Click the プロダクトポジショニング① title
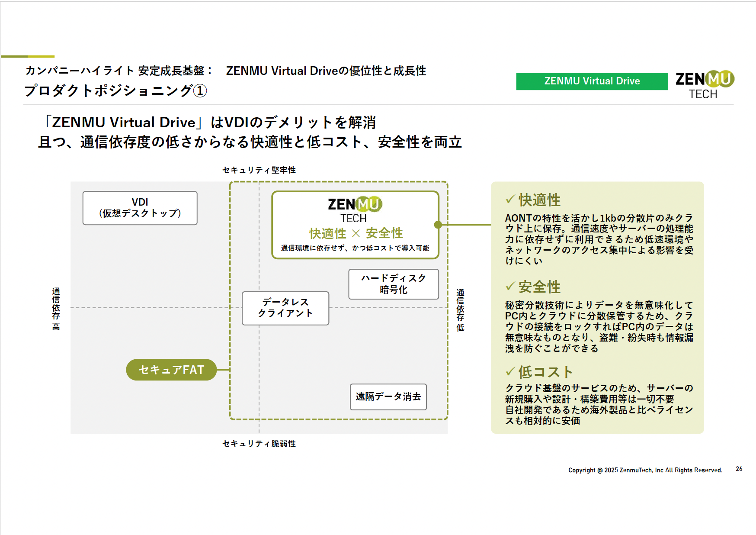Image resolution: width=756 pixels, height=535 pixels. 115,90
